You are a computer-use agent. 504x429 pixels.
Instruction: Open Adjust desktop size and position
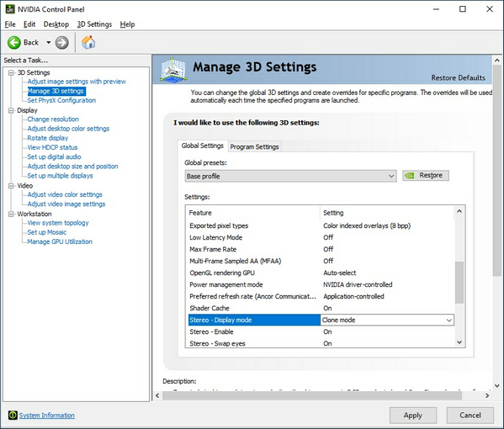click(72, 167)
